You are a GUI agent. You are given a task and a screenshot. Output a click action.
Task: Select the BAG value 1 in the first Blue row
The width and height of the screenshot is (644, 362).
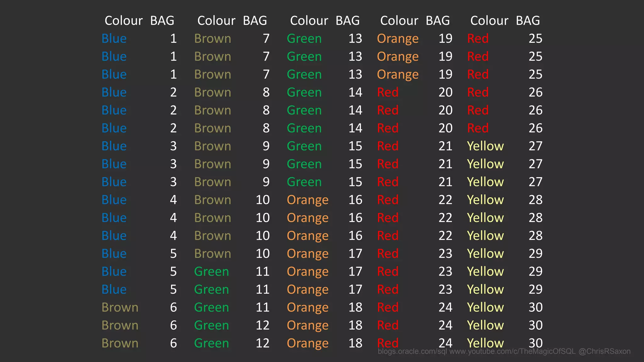pyautogui.click(x=174, y=39)
